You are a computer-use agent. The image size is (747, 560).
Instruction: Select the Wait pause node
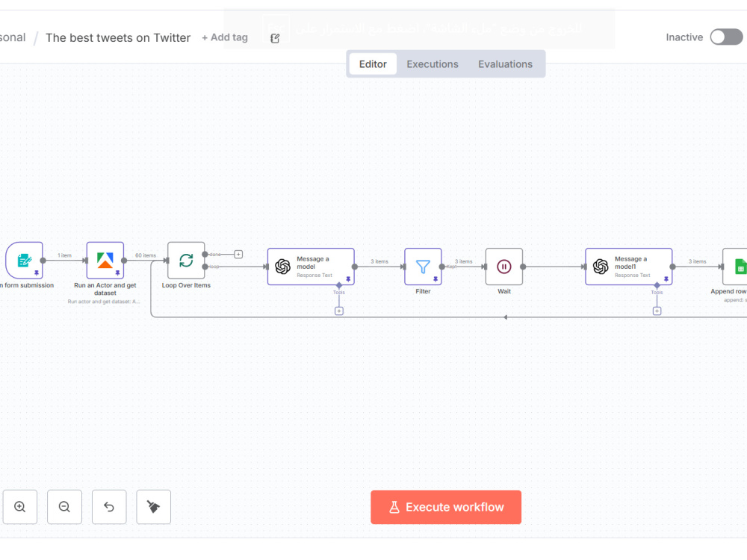click(x=504, y=267)
